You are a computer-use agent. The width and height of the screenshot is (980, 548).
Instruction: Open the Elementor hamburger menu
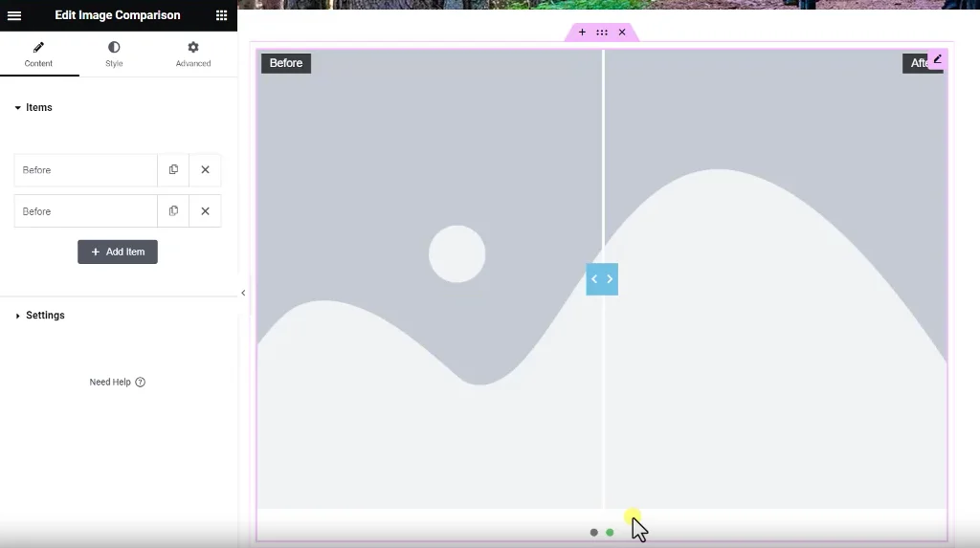pyautogui.click(x=14, y=15)
